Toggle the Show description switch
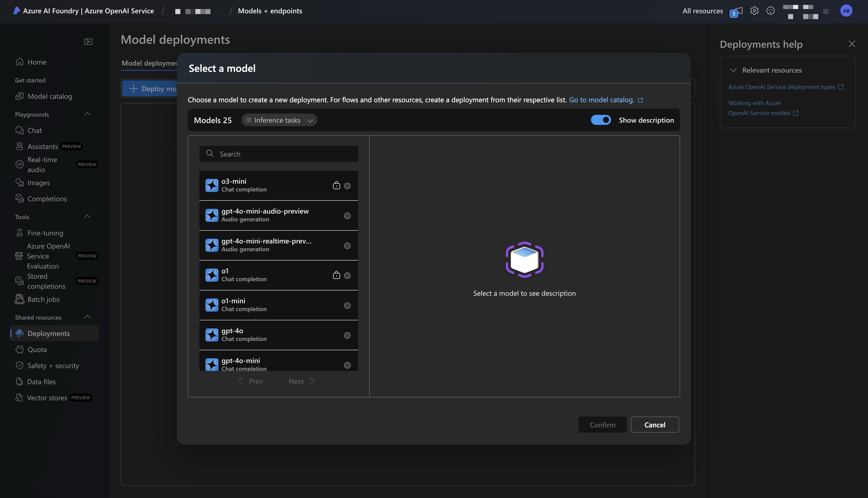This screenshot has width=868, height=498. pyautogui.click(x=601, y=120)
